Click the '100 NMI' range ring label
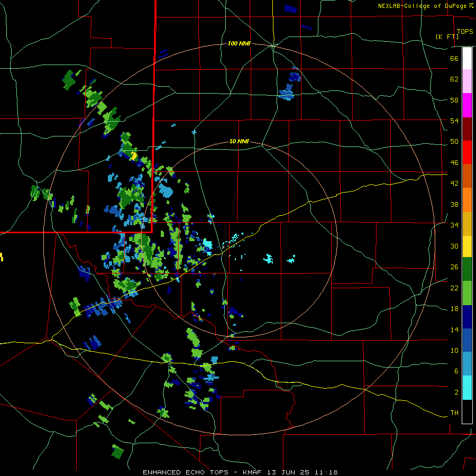This screenshot has height=476, width=476. (x=239, y=44)
